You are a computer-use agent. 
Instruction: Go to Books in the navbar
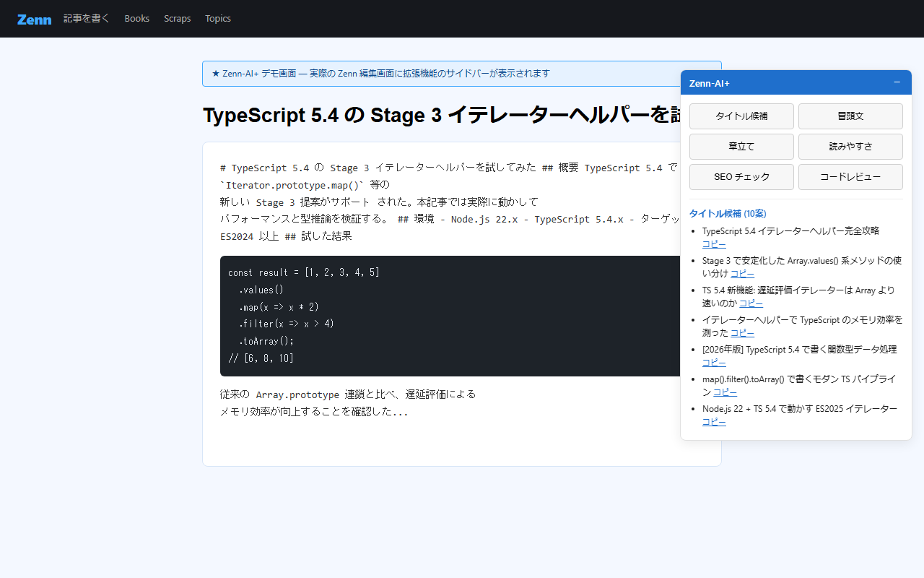[137, 19]
